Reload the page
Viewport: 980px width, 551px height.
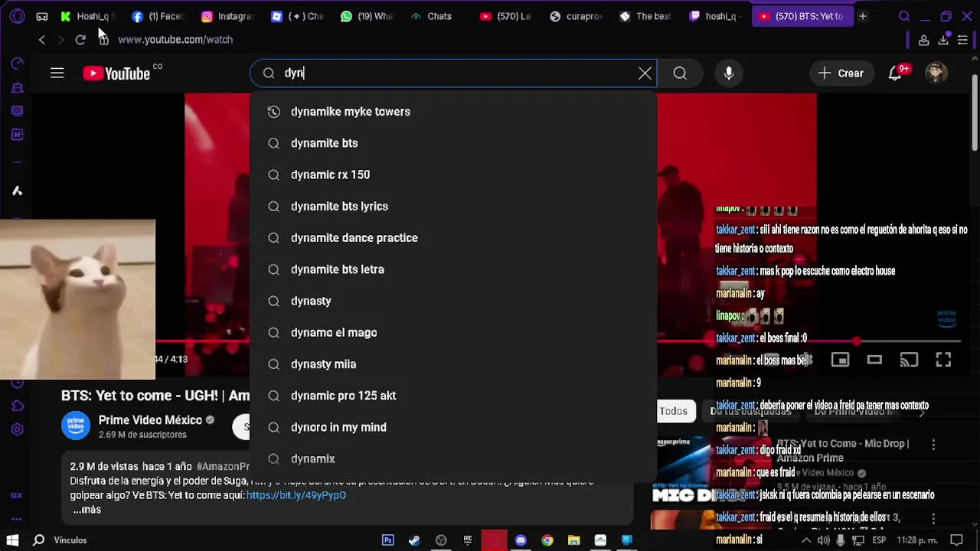[x=80, y=40]
